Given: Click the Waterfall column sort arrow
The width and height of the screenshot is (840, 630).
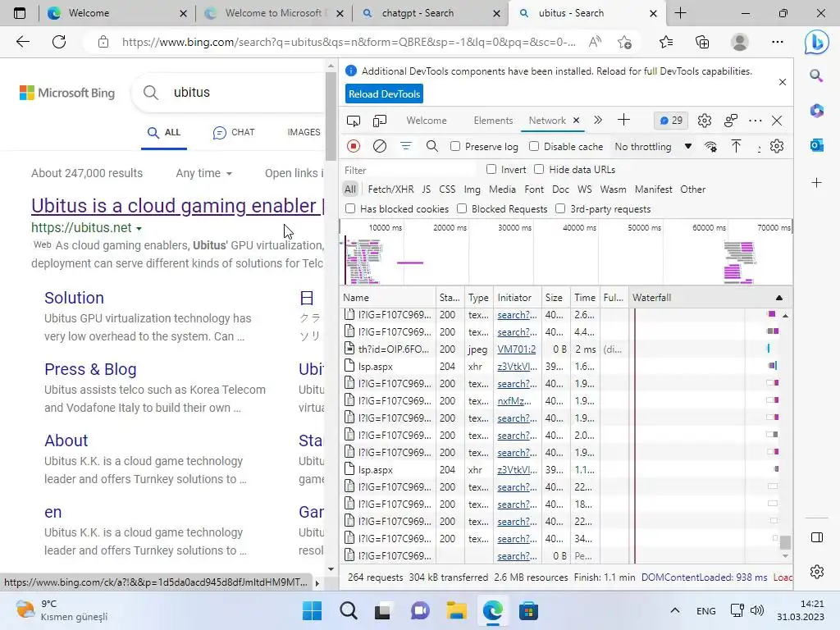Looking at the screenshot, I should point(779,298).
